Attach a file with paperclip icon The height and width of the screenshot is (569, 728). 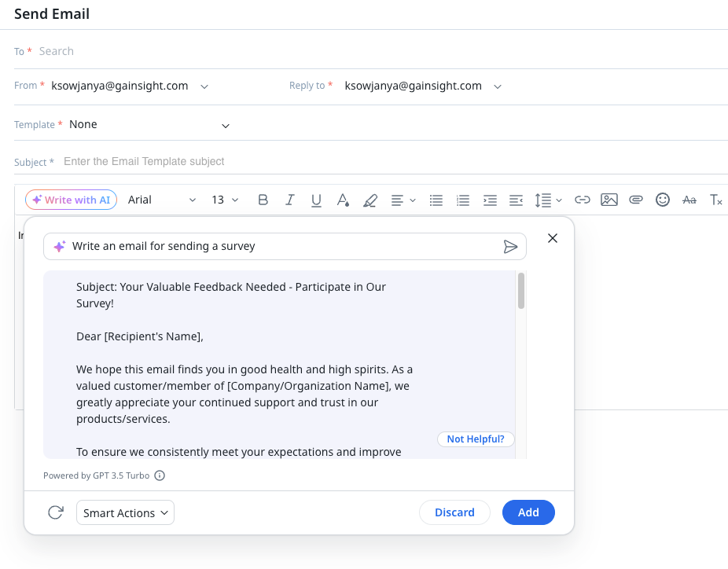[x=635, y=200]
